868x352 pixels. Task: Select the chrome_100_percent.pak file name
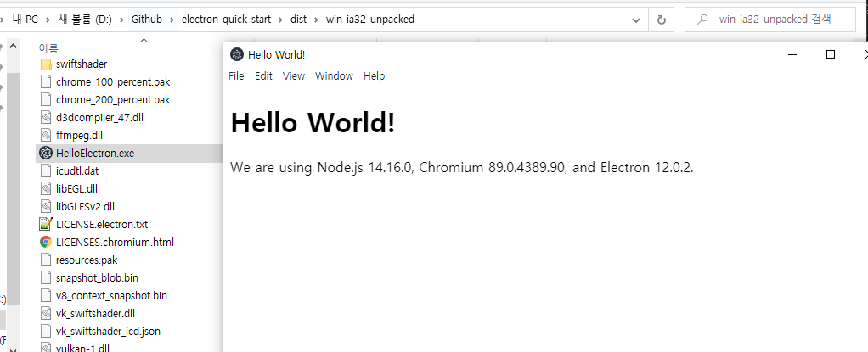(113, 81)
